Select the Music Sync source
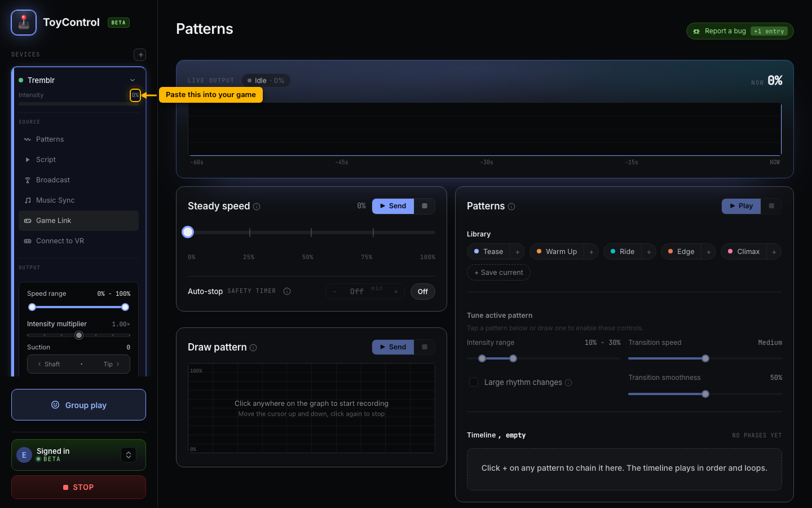 [x=78, y=200]
